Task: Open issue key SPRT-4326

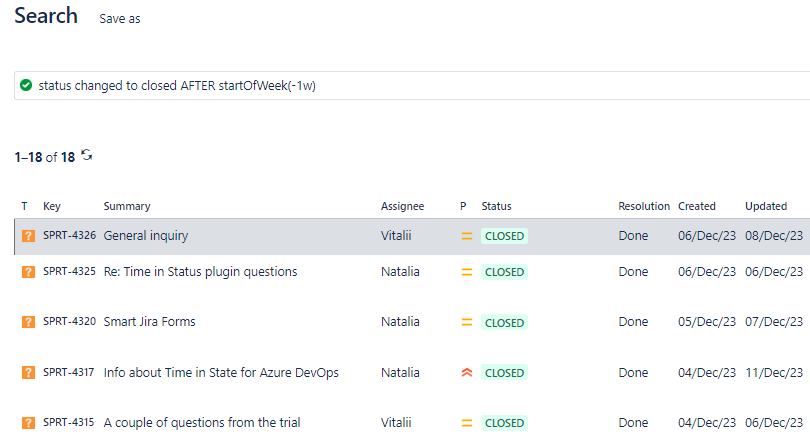Action: 69,236
